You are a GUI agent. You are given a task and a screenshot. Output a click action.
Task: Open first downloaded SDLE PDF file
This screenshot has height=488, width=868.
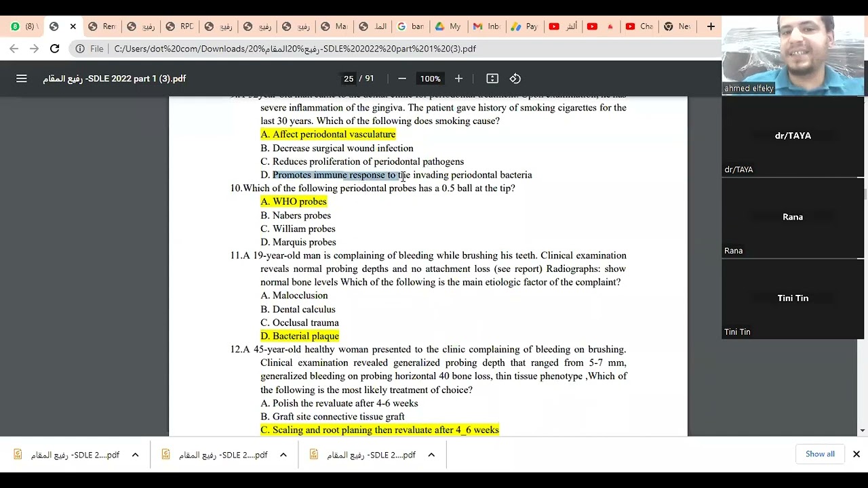click(x=66, y=455)
